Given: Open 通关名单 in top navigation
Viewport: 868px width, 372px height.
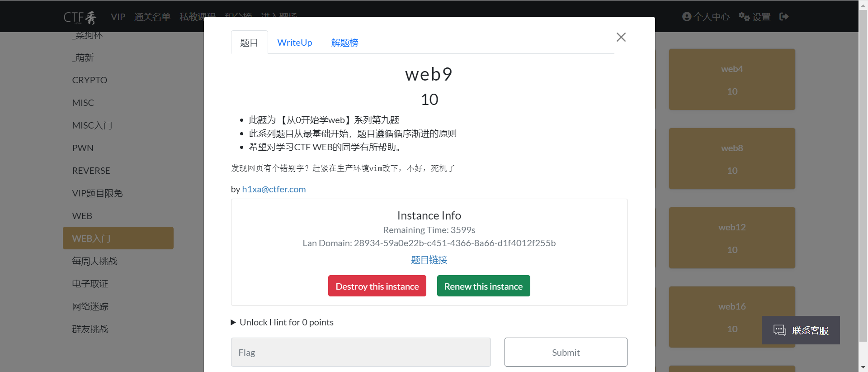Looking at the screenshot, I should coord(152,17).
